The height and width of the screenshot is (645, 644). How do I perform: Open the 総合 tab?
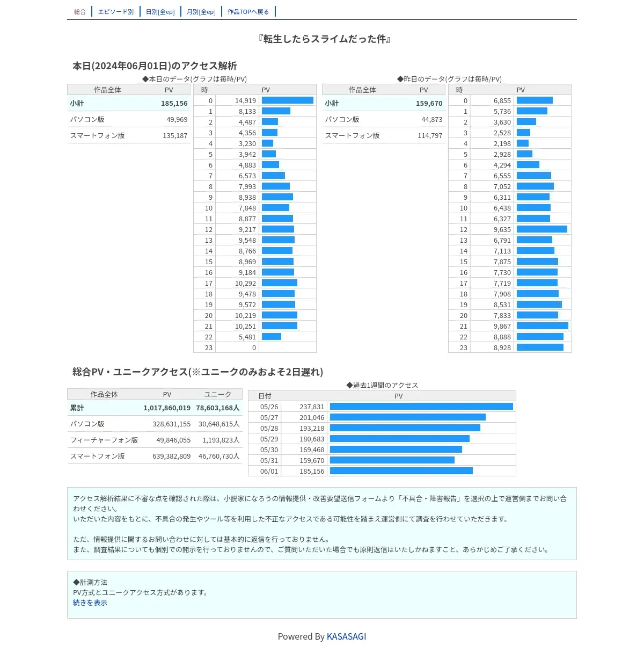point(80,12)
